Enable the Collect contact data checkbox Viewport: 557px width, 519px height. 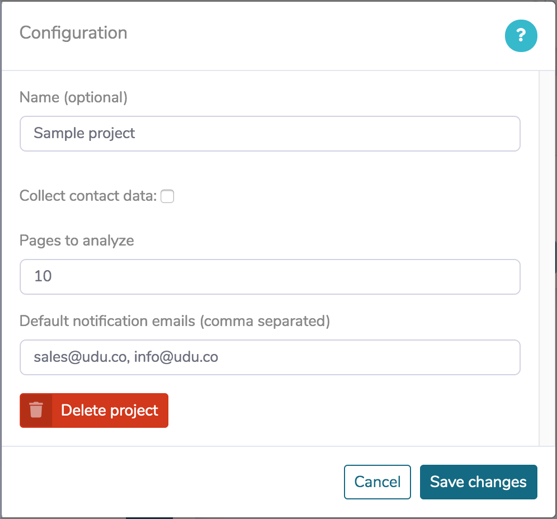pyautogui.click(x=167, y=196)
